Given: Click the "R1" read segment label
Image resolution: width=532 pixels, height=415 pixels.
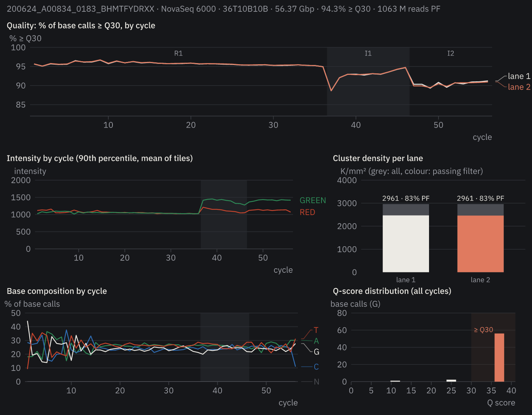Looking at the screenshot, I should (178, 53).
